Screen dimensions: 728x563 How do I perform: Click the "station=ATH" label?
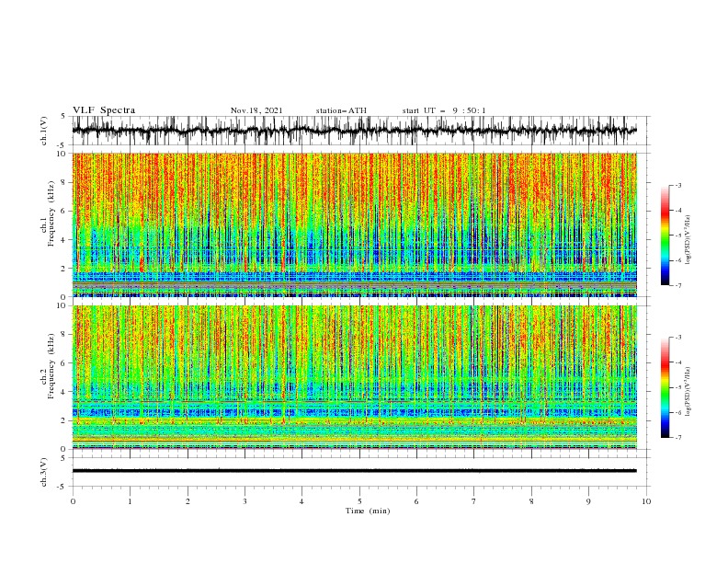coord(341,110)
